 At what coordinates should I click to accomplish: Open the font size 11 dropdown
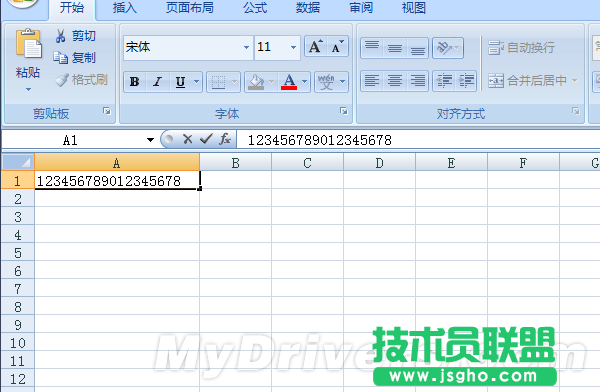click(x=293, y=47)
